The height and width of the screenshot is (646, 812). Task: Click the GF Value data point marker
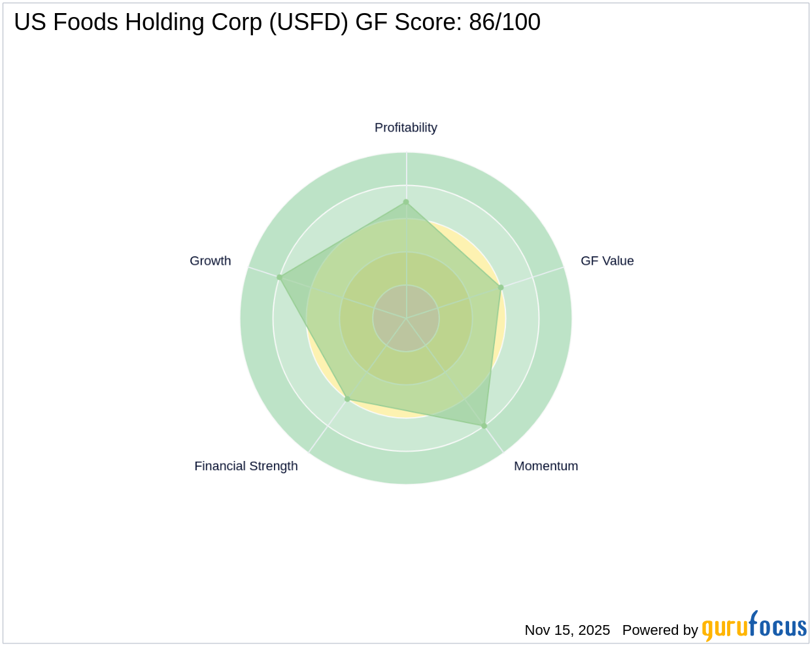pyautogui.click(x=501, y=287)
